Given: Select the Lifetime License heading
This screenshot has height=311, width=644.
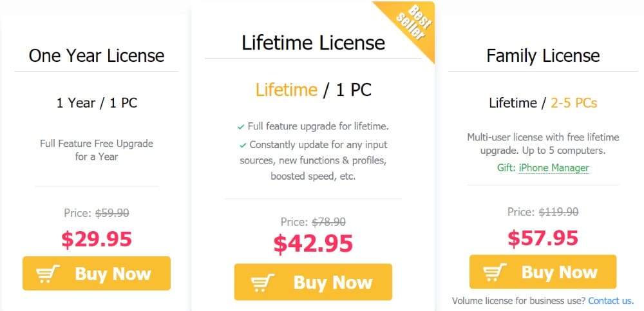Looking at the screenshot, I should pyautogui.click(x=313, y=43).
